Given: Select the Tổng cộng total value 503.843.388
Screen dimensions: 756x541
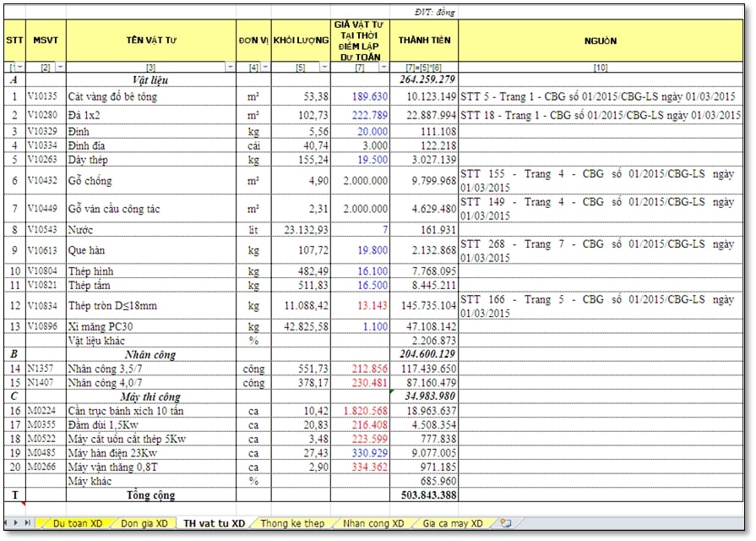Looking at the screenshot, I should (424, 495).
